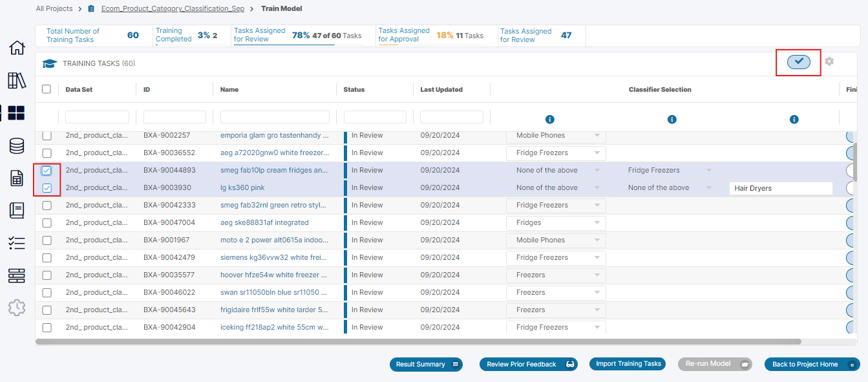
Task: Go to All Projects breadcrumb
Action: pos(54,9)
